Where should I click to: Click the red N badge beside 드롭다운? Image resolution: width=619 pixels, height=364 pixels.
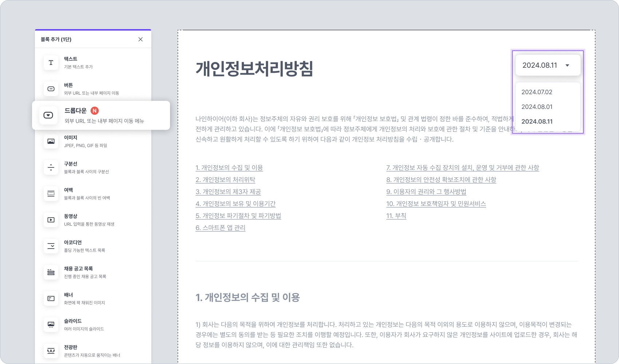click(x=95, y=111)
